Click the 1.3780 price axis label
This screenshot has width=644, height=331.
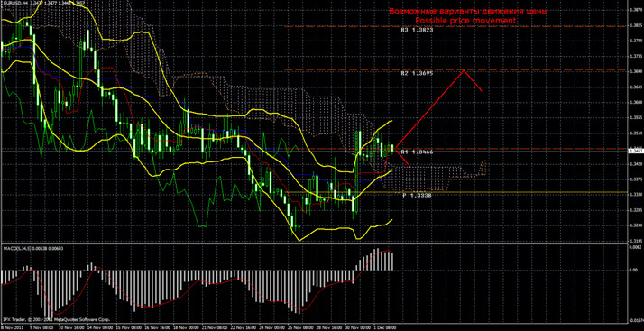(x=635, y=41)
